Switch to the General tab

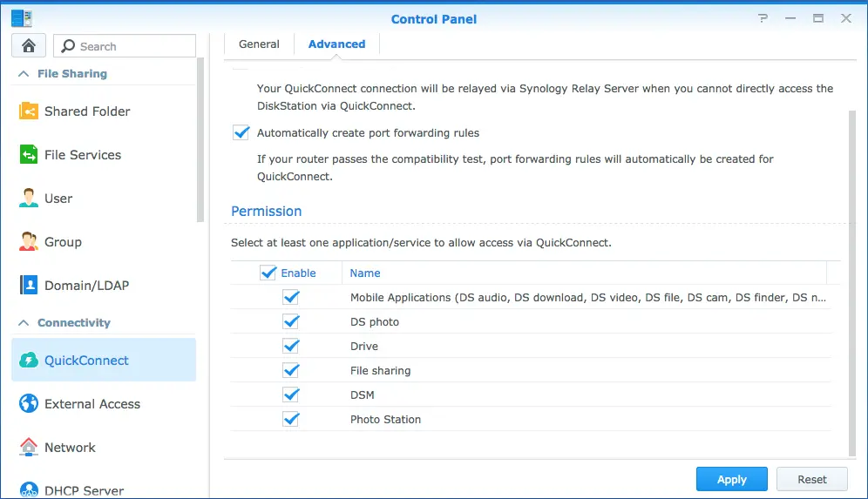pos(259,44)
